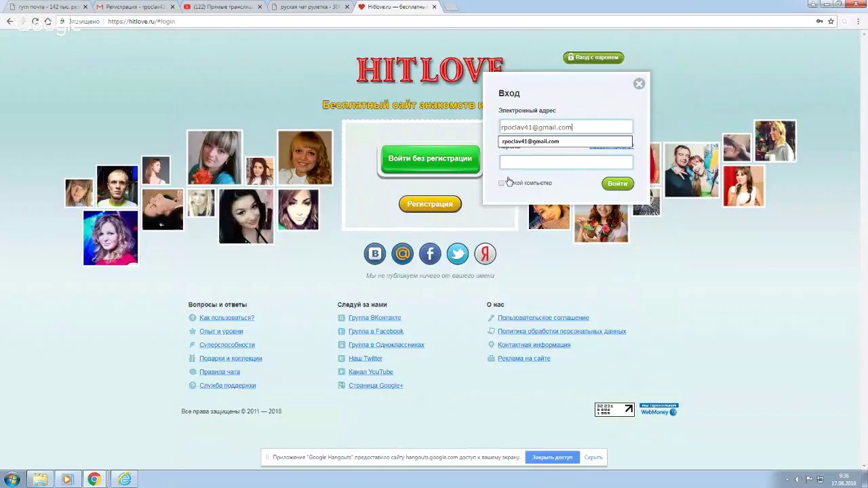Viewport: 868px width, 488px height.
Task: Open Internet Explorer from taskbar
Action: click(x=125, y=479)
